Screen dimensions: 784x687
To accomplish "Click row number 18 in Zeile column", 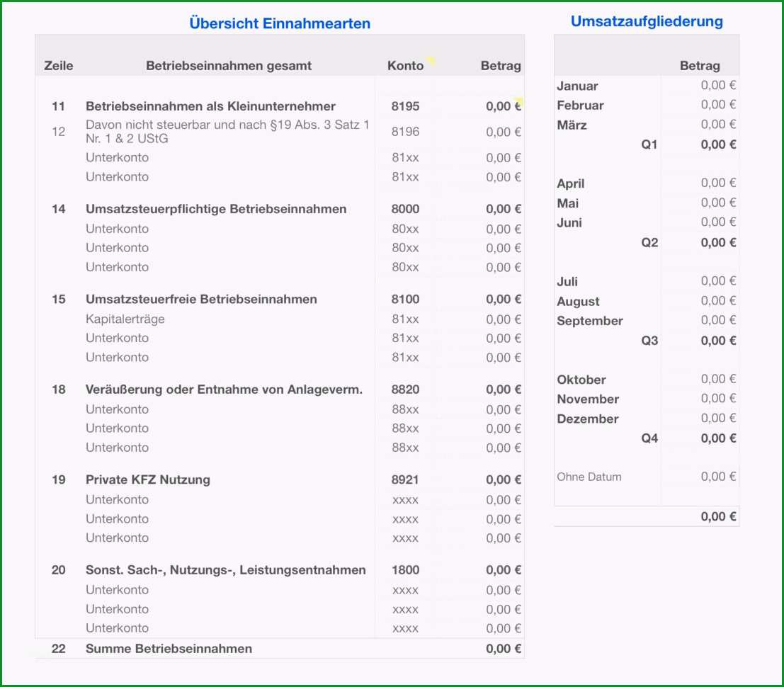I will [58, 390].
